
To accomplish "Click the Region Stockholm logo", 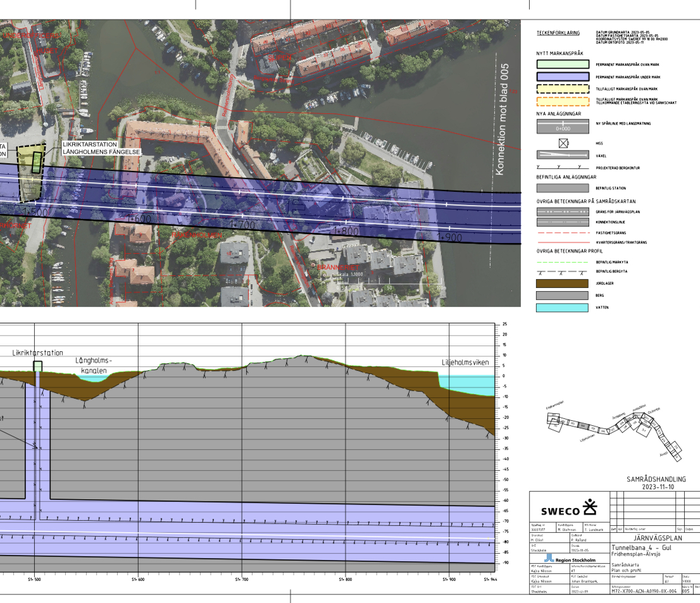I will click(x=569, y=559).
